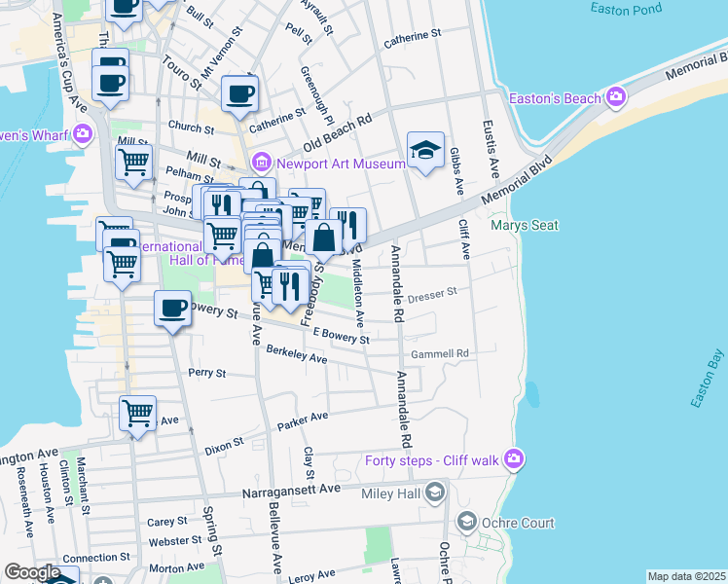Select the Spring St label
The image size is (728, 584).
[x=212, y=531]
